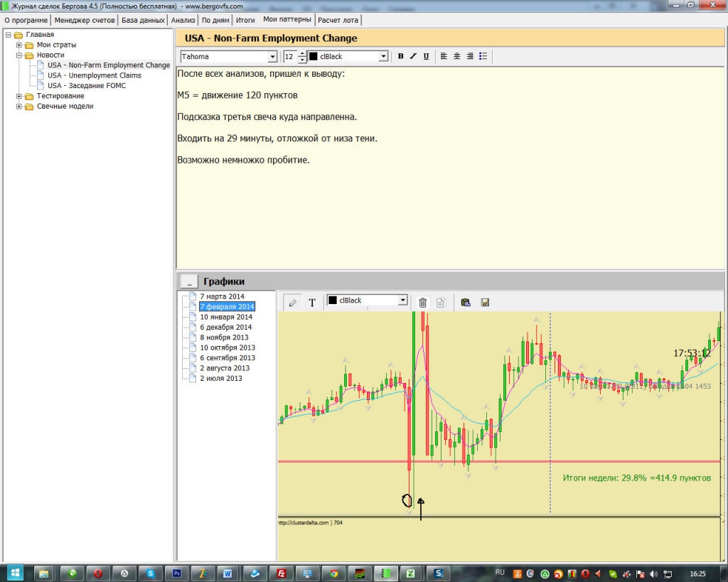Viewport: 728px width, 582px height.
Task: Toggle bold formatting for the note
Action: click(401, 56)
